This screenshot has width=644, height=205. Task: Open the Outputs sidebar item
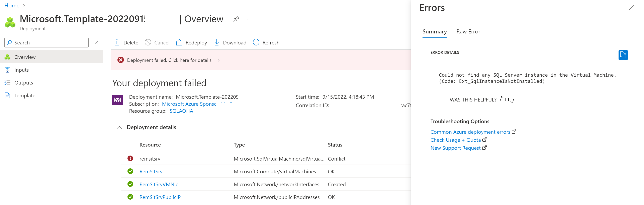click(51, 83)
